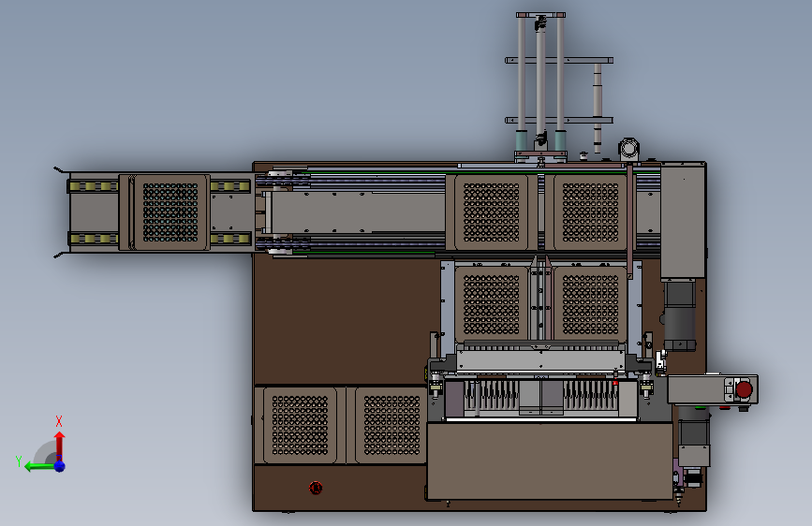Select the round bearing housing beside the vertical column assembly
This screenshot has height=526, width=812.
tap(628, 149)
